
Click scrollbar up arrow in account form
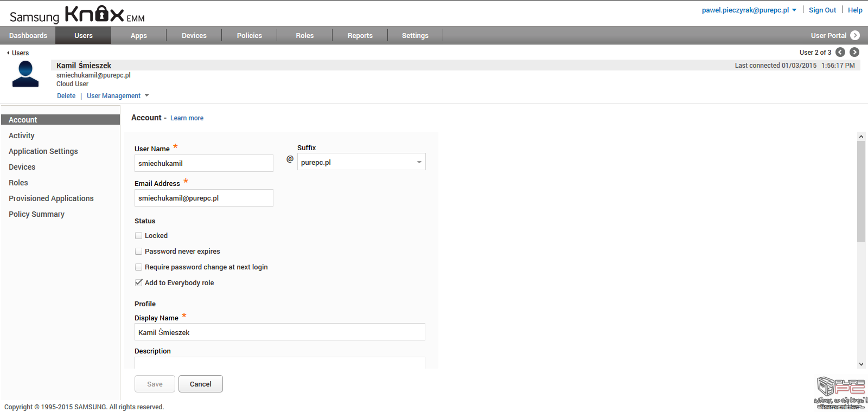pyautogui.click(x=861, y=137)
